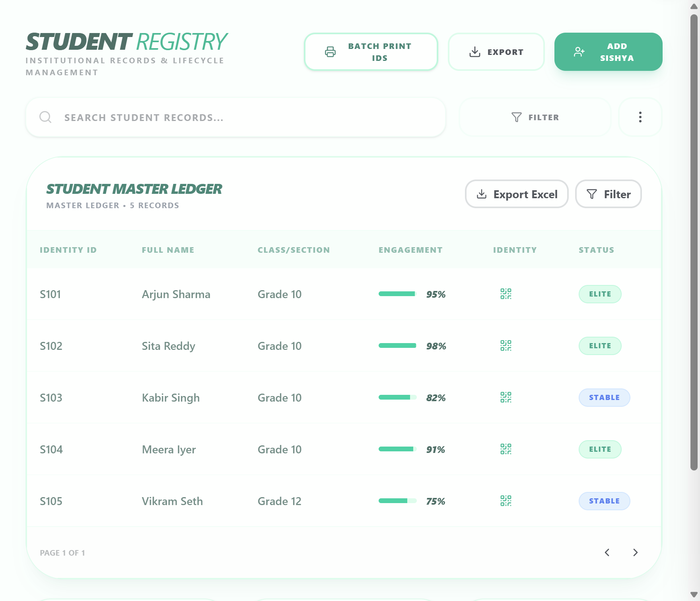Select the S101 identity ID cell
The image size is (700, 601).
pos(50,294)
